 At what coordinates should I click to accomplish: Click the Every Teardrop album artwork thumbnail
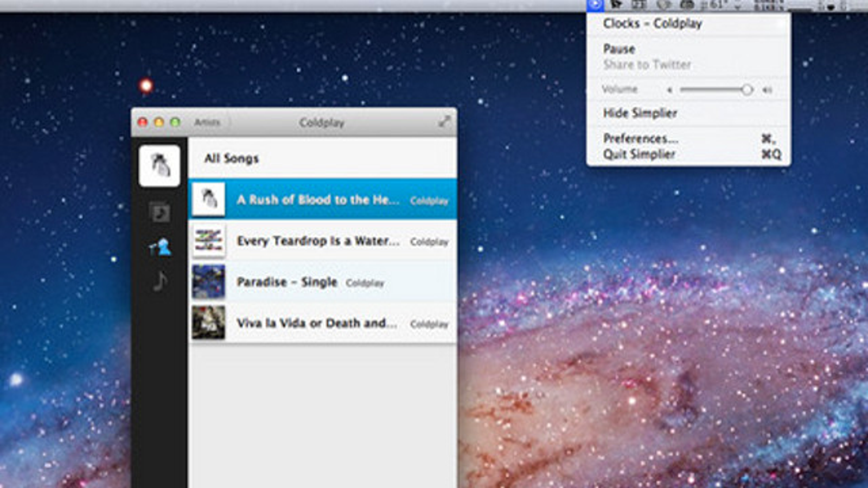(208, 240)
